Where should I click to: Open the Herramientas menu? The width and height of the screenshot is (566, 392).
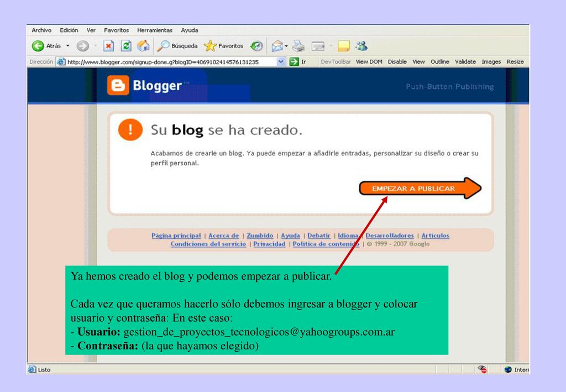[155, 30]
